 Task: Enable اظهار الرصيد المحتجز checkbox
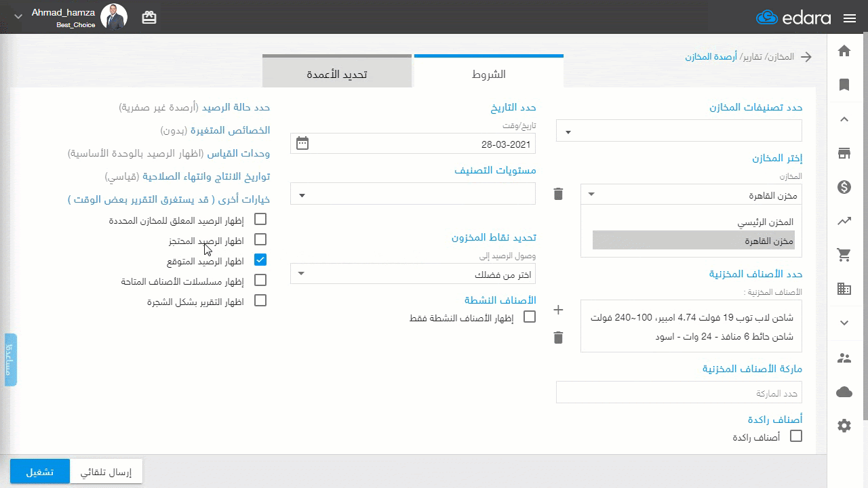coord(260,239)
